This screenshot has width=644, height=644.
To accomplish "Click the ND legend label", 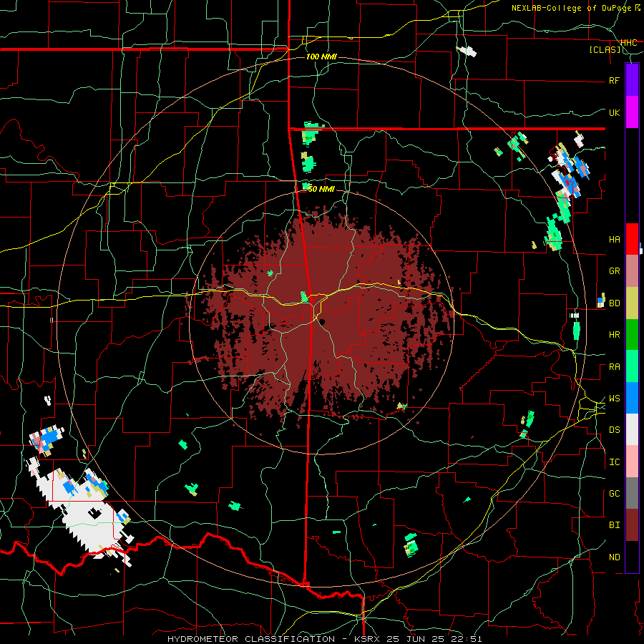I will click(x=614, y=557).
